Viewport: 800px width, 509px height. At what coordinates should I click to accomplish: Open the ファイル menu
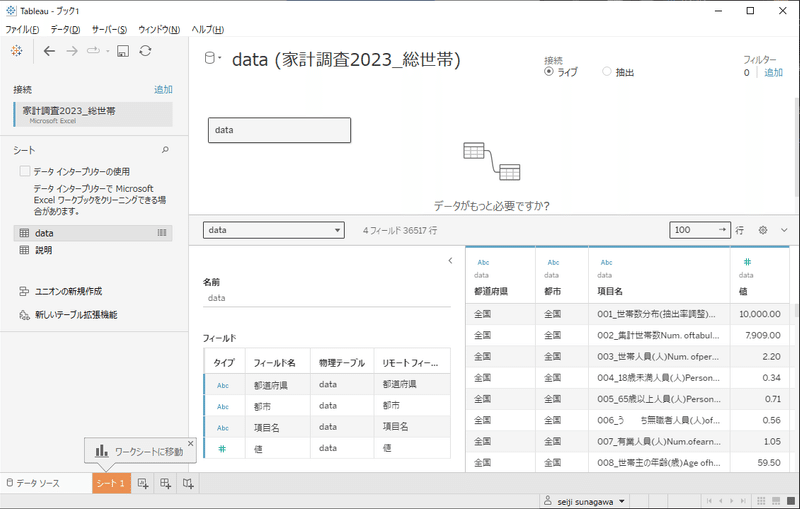click(22, 30)
